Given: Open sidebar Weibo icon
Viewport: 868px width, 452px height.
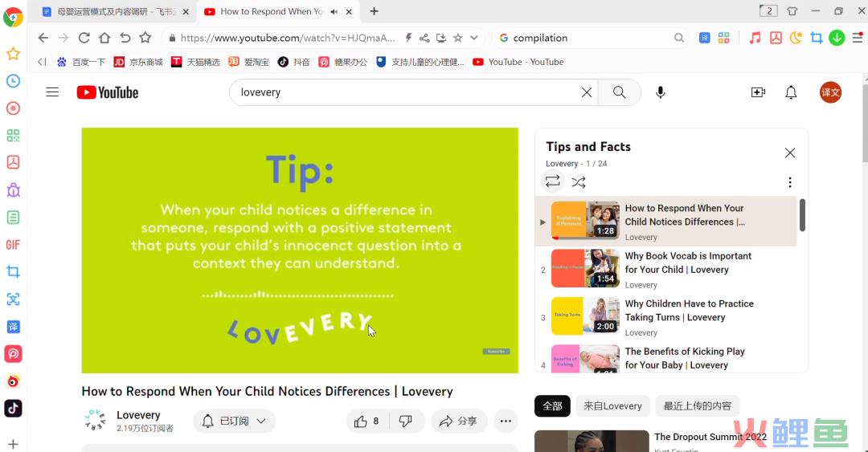Looking at the screenshot, I should tap(14, 381).
